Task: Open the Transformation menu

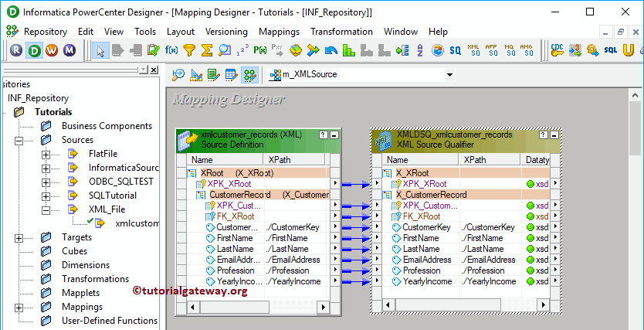Action: pos(341,32)
